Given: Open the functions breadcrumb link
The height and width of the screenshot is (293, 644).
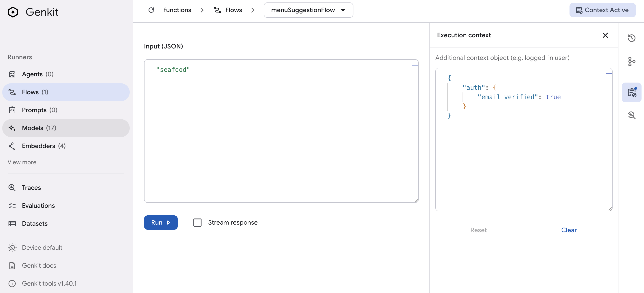Looking at the screenshot, I should click(x=177, y=10).
